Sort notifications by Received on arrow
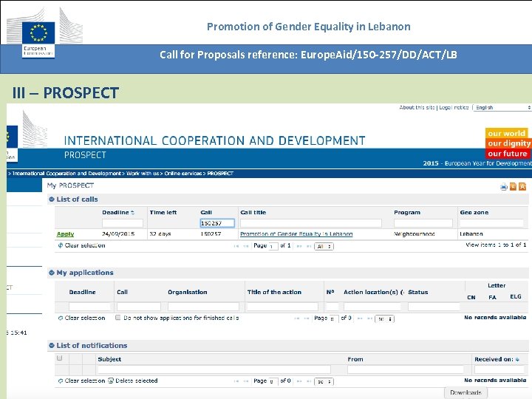This screenshot has width=532, height=399. (517, 359)
